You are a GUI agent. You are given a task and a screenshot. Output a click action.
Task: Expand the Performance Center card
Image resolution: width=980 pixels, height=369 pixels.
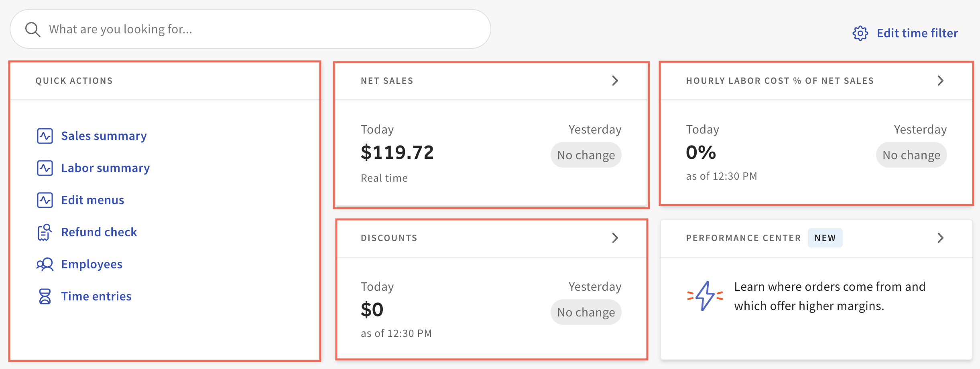(941, 238)
